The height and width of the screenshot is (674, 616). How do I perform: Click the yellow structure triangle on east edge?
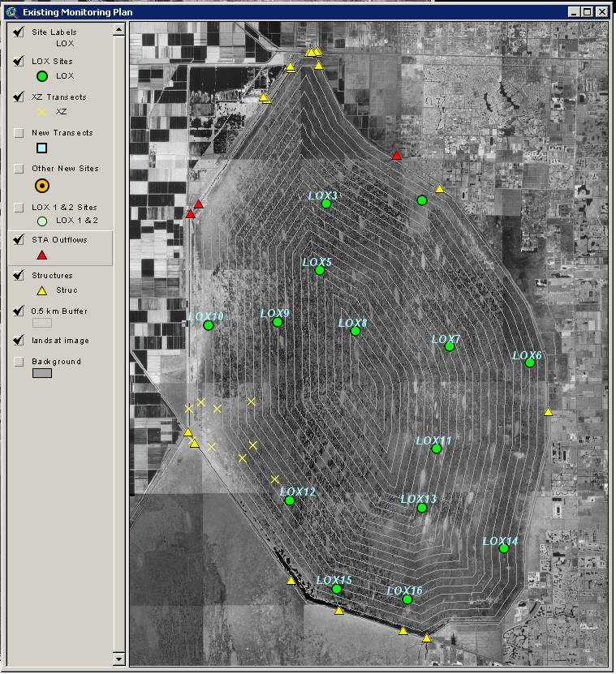(x=548, y=412)
